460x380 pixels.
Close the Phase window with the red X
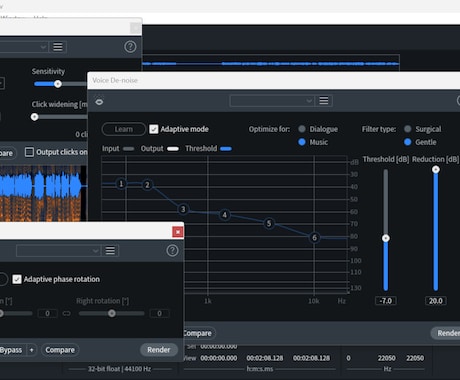178,232
